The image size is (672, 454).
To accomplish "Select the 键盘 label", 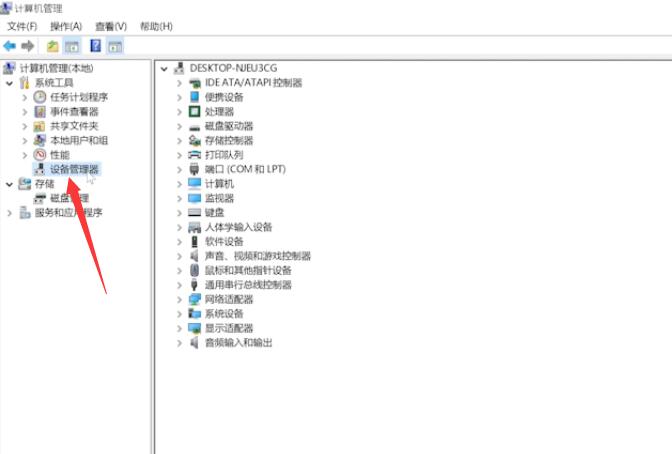I will tap(214, 213).
